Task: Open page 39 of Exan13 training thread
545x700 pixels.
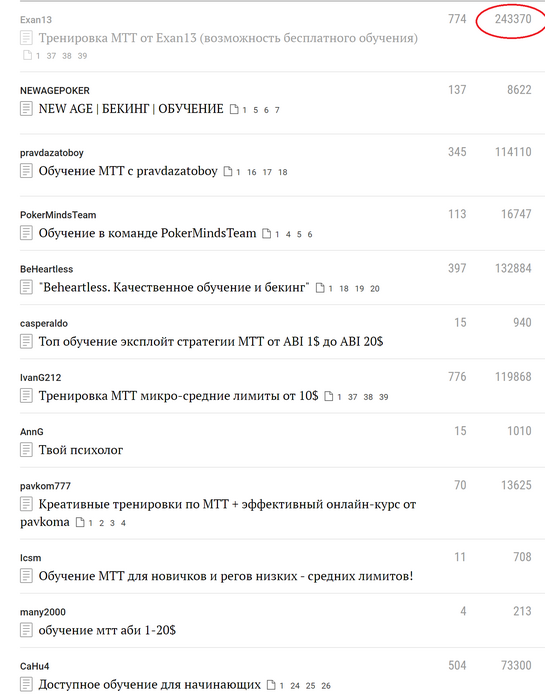Action: (x=82, y=56)
